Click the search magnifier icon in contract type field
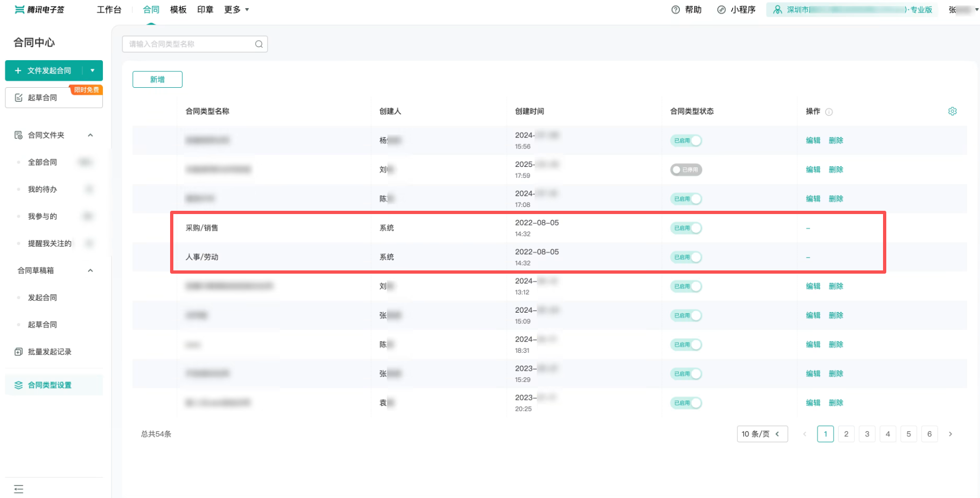The height and width of the screenshot is (498, 980). coord(259,44)
